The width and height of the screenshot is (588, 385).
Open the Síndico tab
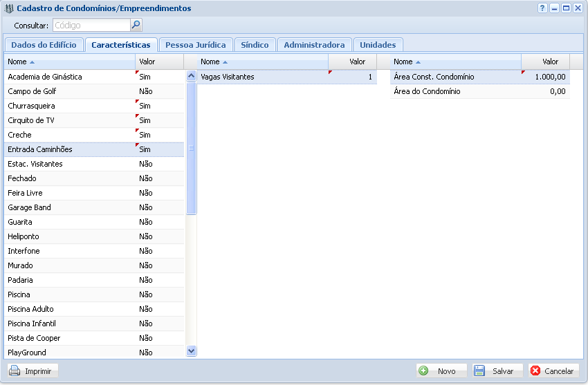pyautogui.click(x=255, y=45)
